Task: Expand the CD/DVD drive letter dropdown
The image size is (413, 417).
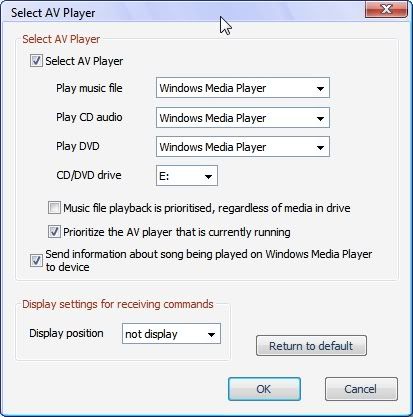Action: 187,176
